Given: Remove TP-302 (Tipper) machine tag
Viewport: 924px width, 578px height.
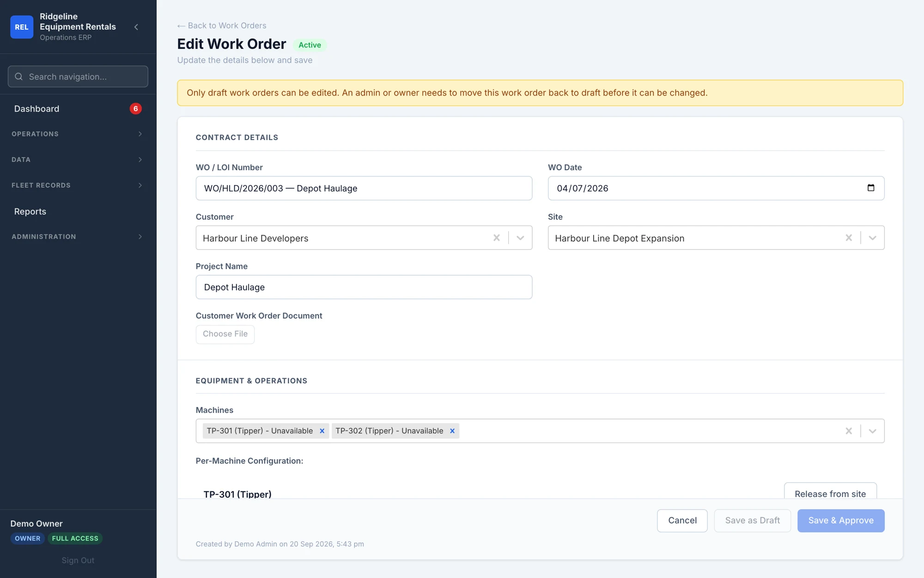Looking at the screenshot, I should pyautogui.click(x=452, y=431).
